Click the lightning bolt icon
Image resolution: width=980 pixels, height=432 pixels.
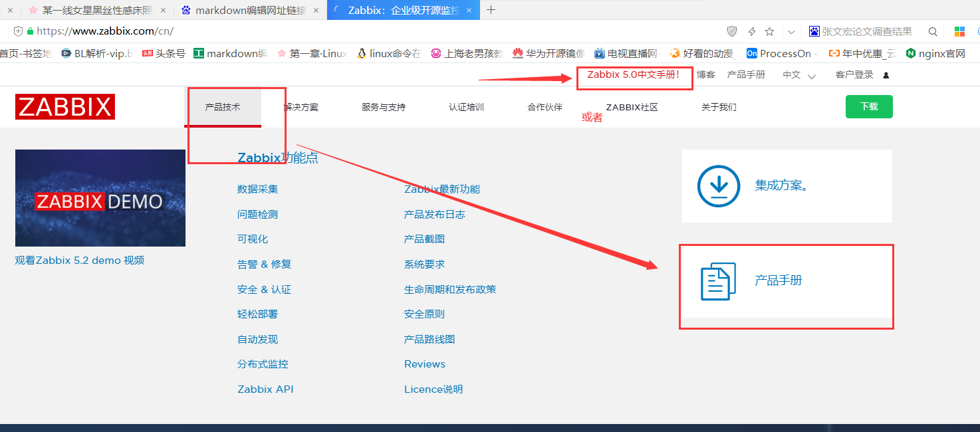752,31
